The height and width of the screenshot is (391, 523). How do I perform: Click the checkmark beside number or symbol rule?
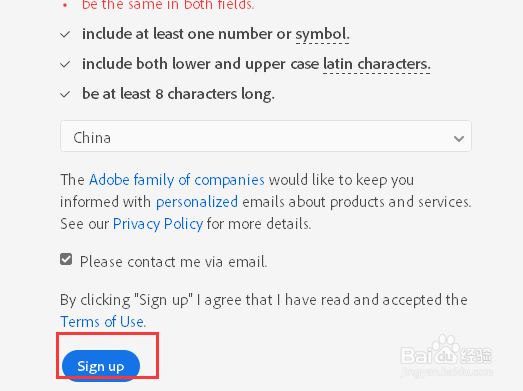pos(65,34)
